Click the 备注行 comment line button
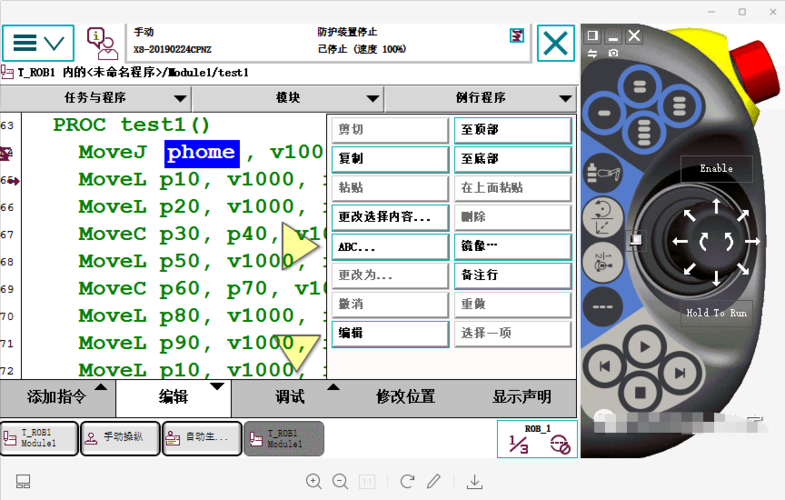 click(513, 275)
